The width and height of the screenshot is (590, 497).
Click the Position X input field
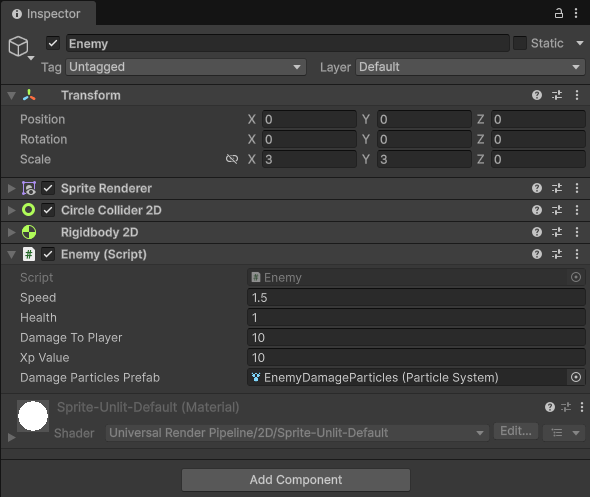point(309,119)
